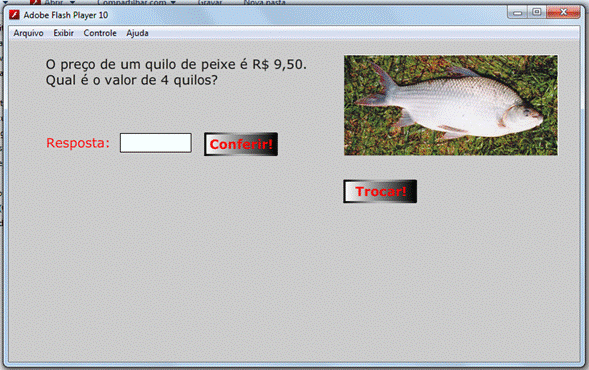Click the Resposta answer input box

click(156, 143)
